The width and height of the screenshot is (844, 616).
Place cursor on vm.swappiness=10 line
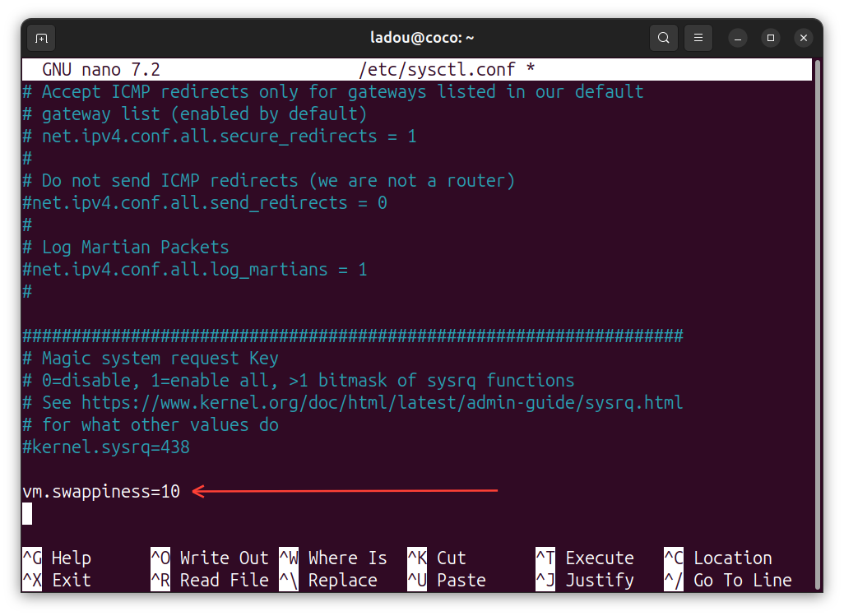pyautogui.click(x=101, y=492)
